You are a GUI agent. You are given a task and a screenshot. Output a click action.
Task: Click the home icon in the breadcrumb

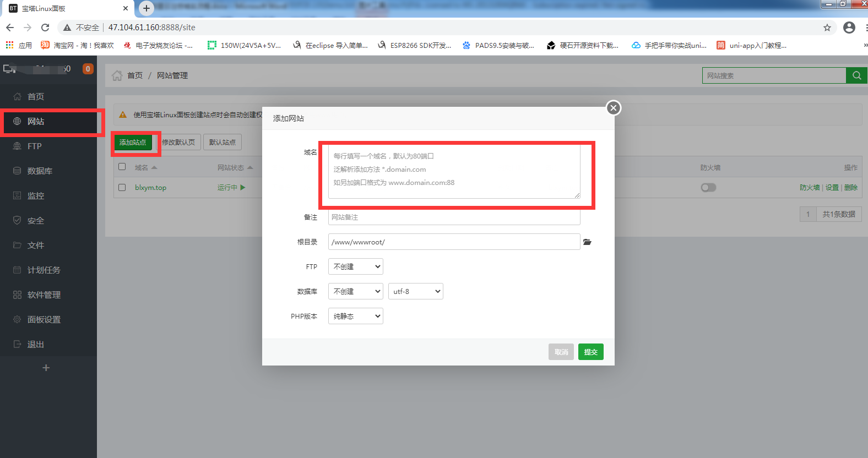(x=117, y=75)
